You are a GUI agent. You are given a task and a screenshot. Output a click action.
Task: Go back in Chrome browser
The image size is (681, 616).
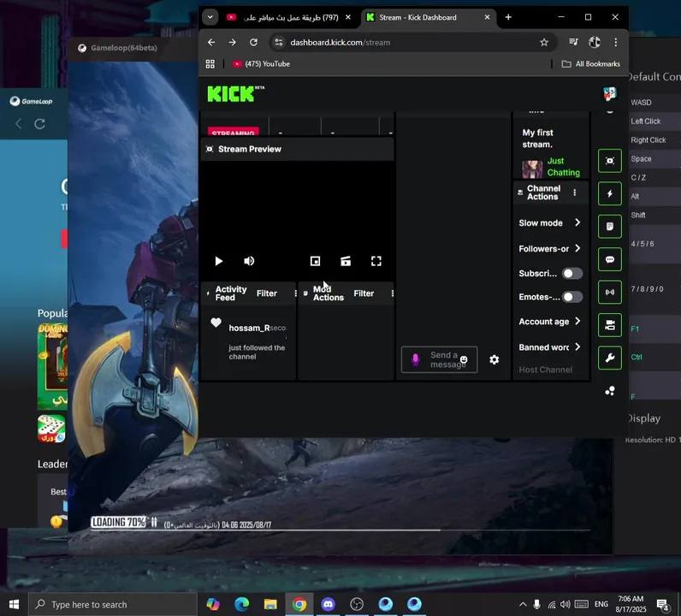click(211, 42)
